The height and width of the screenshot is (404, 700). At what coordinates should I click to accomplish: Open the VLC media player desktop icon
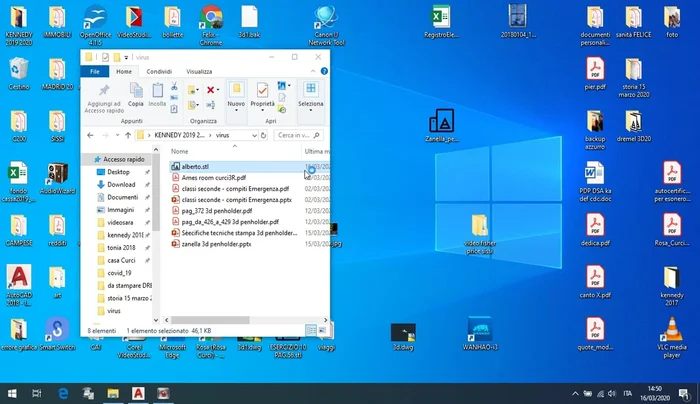[x=673, y=331]
